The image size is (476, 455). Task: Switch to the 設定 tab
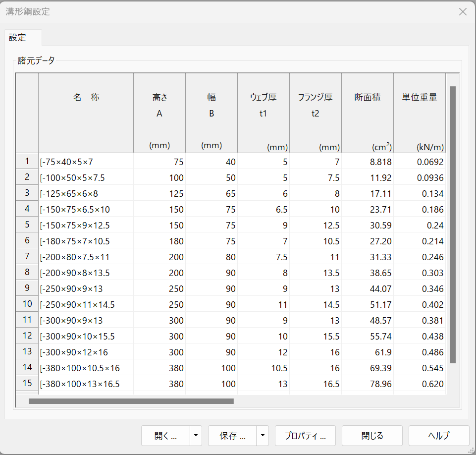(18, 38)
